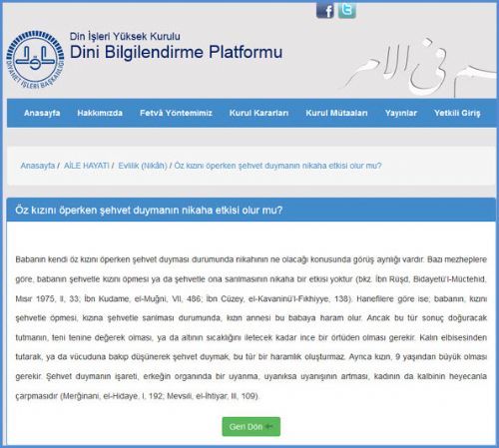Select Yayınlar in the navigation bar
The width and height of the screenshot is (499, 448).
click(401, 113)
